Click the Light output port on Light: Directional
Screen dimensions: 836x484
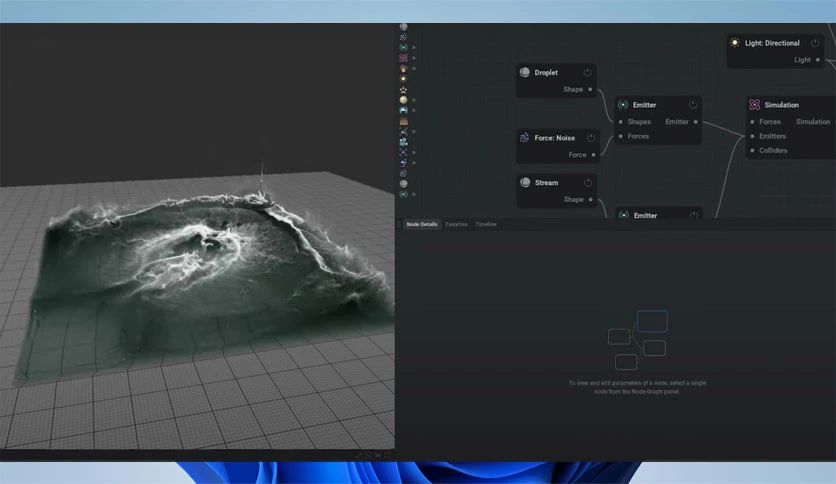818,60
